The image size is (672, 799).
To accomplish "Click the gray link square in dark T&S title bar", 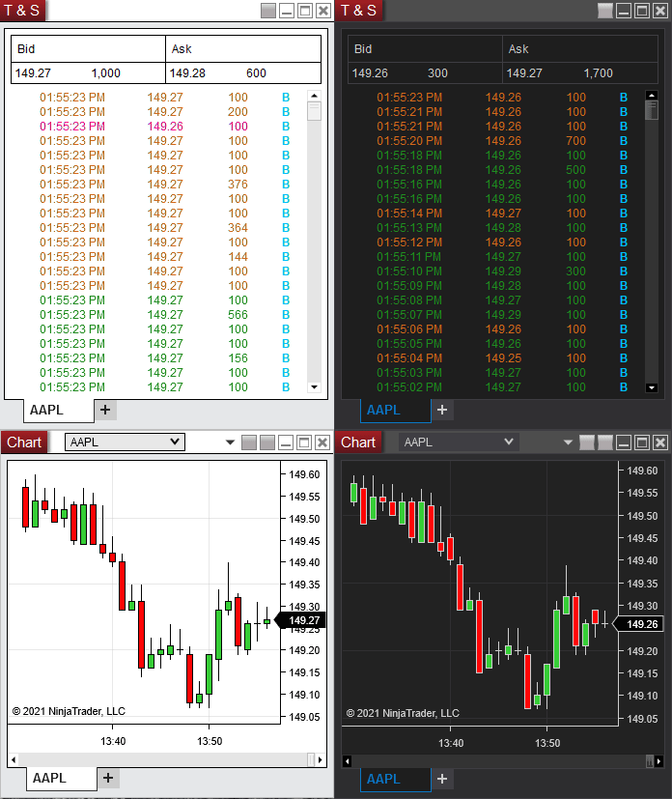I will [605, 11].
